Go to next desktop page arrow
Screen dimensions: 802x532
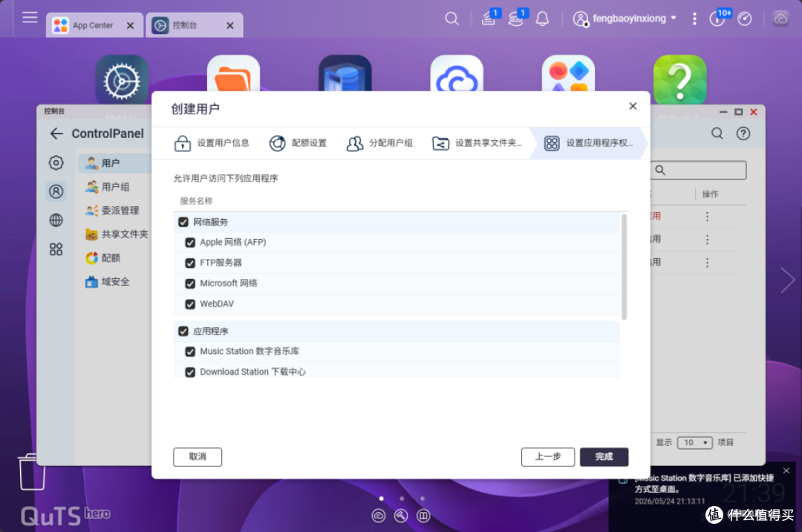[x=788, y=280]
